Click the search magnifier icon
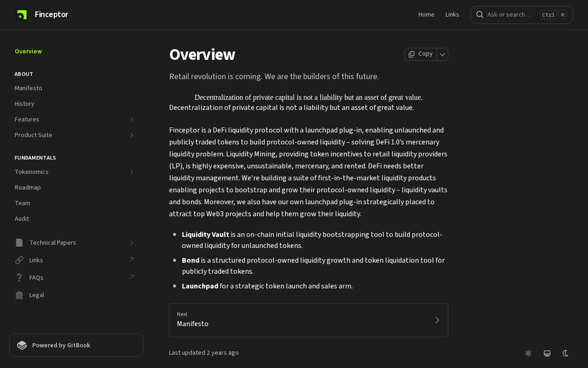The height and width of the screenshot is (368, 588). click(x=480, y=15)
